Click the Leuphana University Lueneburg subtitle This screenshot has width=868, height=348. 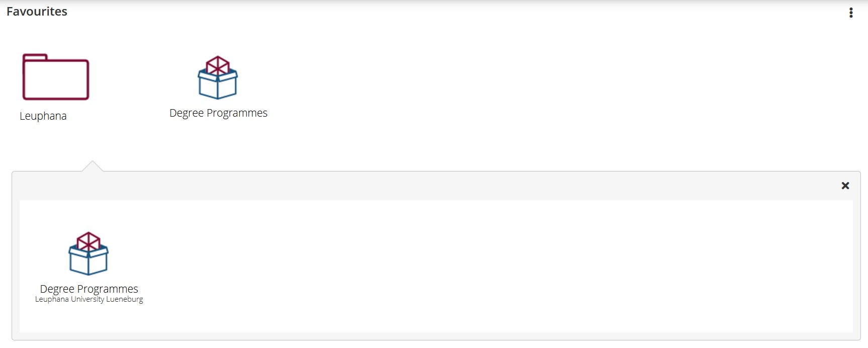(x=89, y=299)
